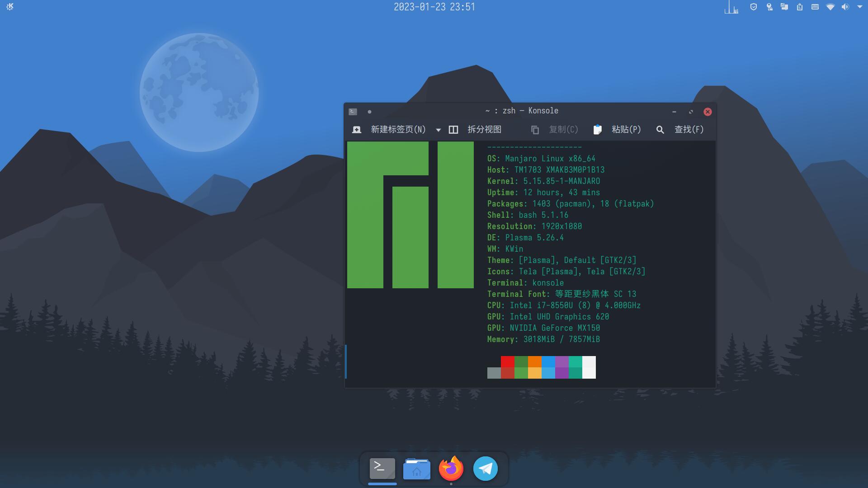The height and width of the screenshot is (488, 868).
Task: Click the new tab icon in Konsole toolbar
Action: (357, 130)
